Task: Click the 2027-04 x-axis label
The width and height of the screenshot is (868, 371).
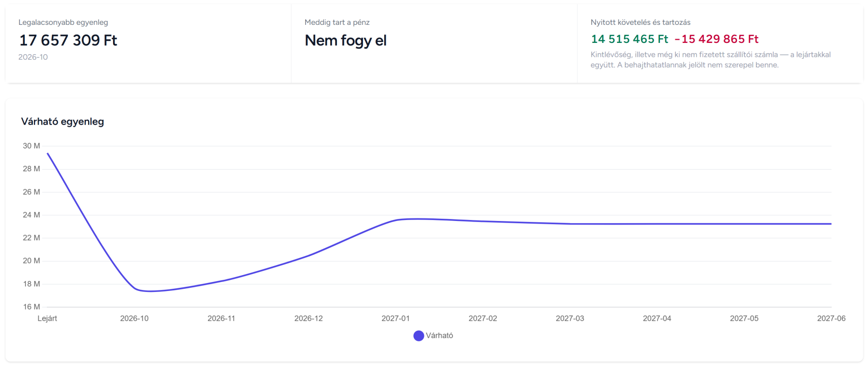Action: pos(657,319)
